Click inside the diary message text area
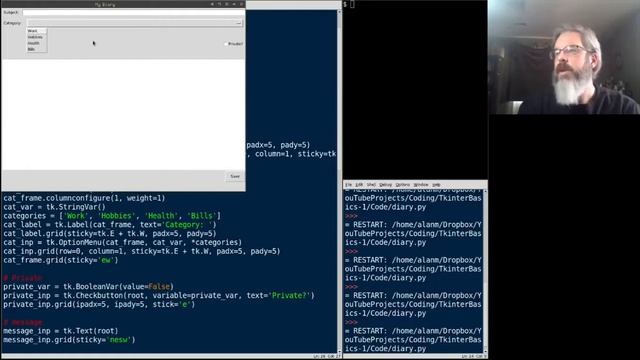This screenshot has height=360, width=640. (123, 114)
